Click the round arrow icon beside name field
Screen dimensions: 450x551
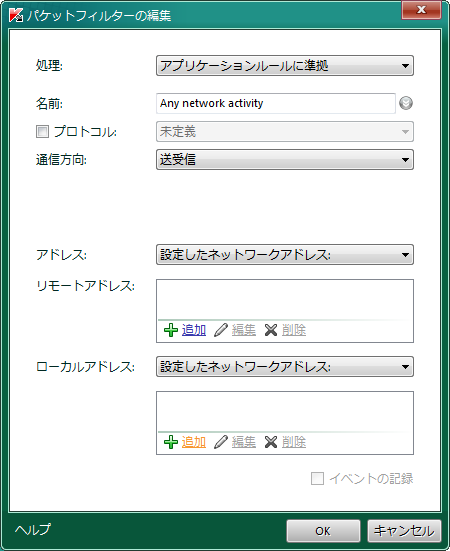[406, 103]
